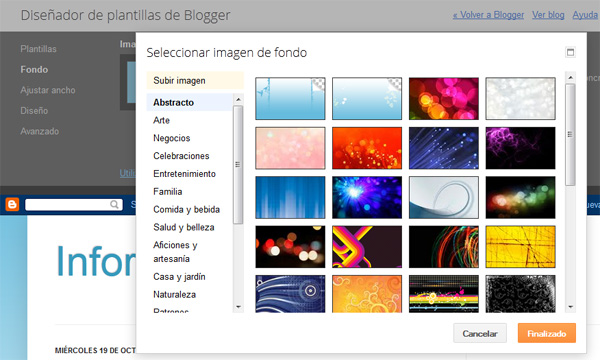
Task: Select Comida y bebida category
Action: [x=186, y=209]
